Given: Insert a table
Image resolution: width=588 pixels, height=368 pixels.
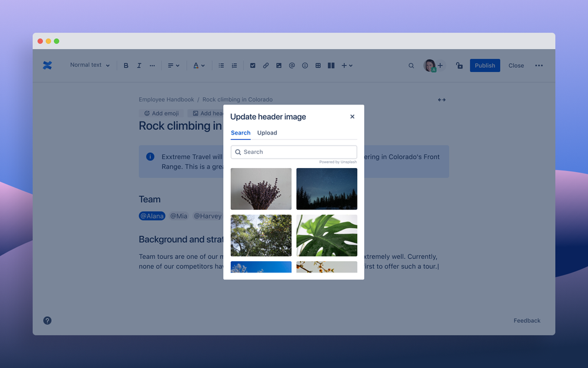Looking at the screenshot, I should [x=318, y=65].
